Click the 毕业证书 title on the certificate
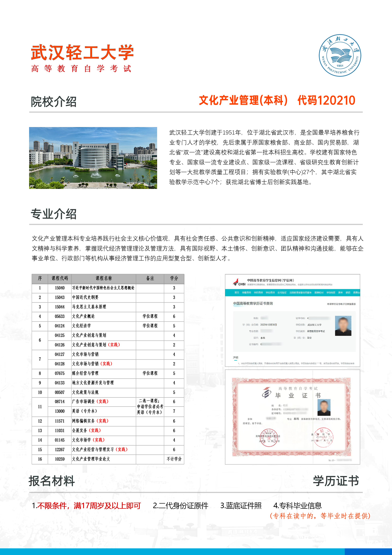392x555 pixels. 298,396
